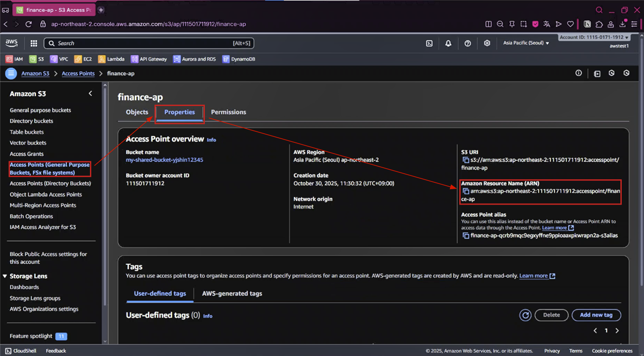
Task: Open the help question mark menu
Action: point(467,43)
